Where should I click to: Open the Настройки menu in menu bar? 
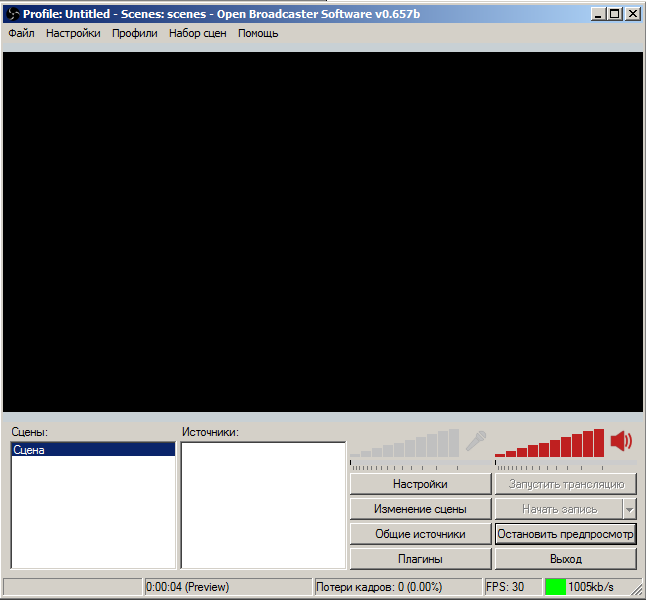(x=73, y=33)
